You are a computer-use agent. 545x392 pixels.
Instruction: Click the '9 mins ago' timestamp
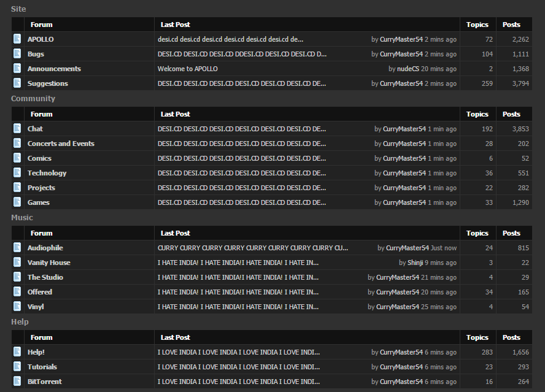(441, 263)
